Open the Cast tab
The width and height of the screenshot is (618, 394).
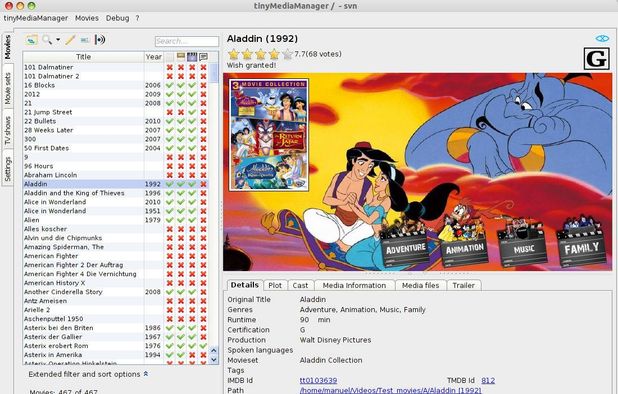tap(300, 285)
